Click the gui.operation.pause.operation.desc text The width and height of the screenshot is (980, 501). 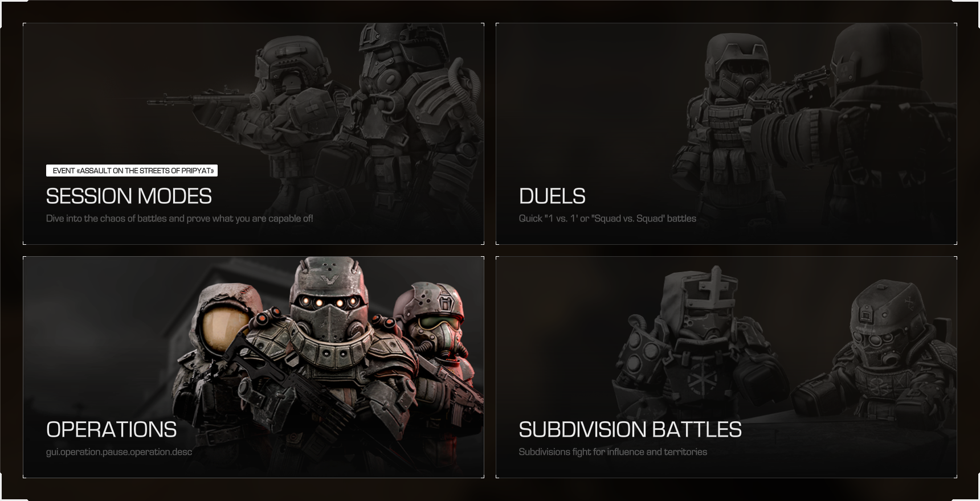(119, 452)
